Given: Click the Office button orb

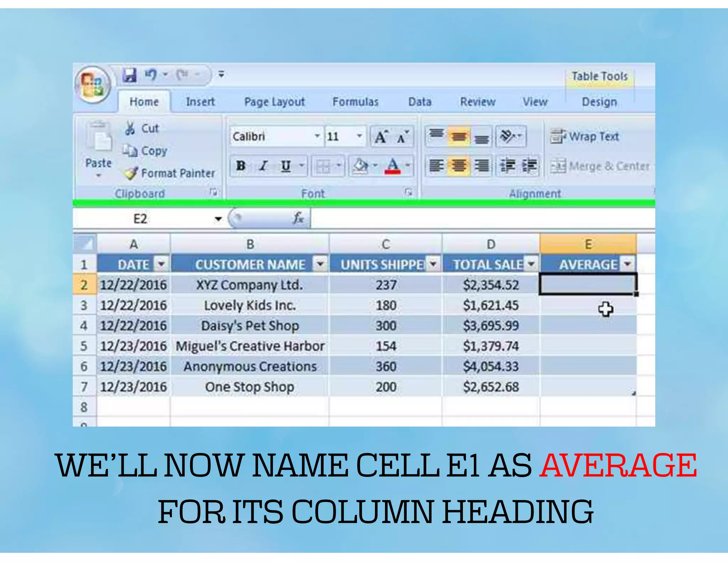Looking at the screenshot, I should pos(93,84).
